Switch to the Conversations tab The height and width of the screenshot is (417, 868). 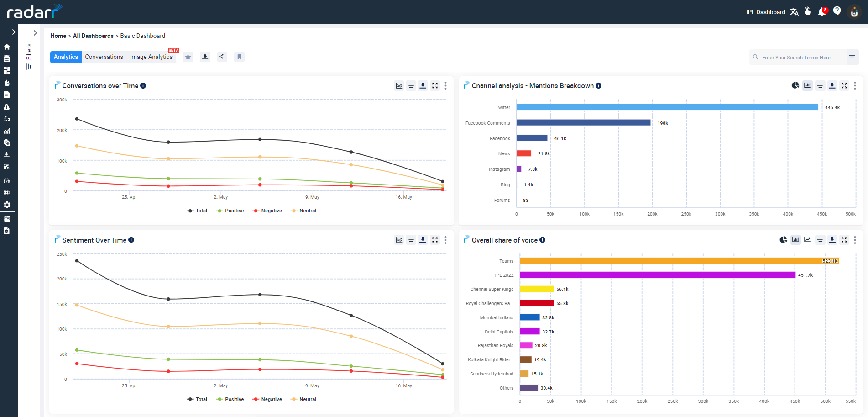[x=104, y=57]
